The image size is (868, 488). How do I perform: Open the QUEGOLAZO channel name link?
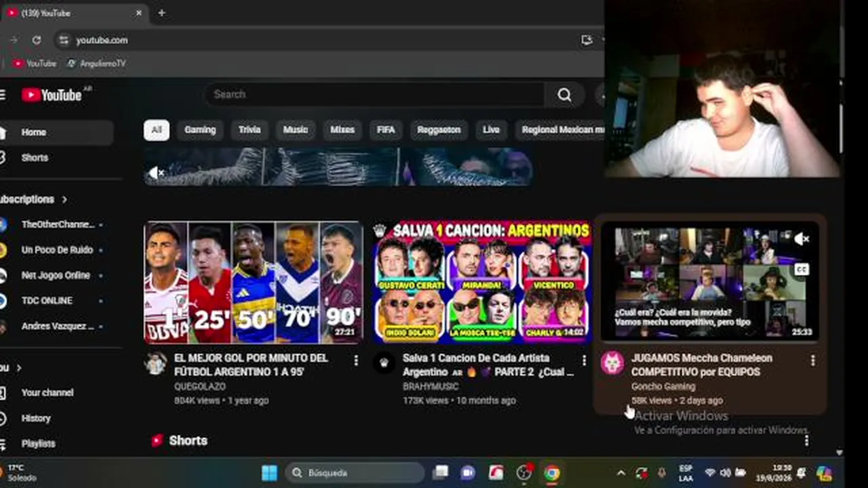(x=200, y=386)
